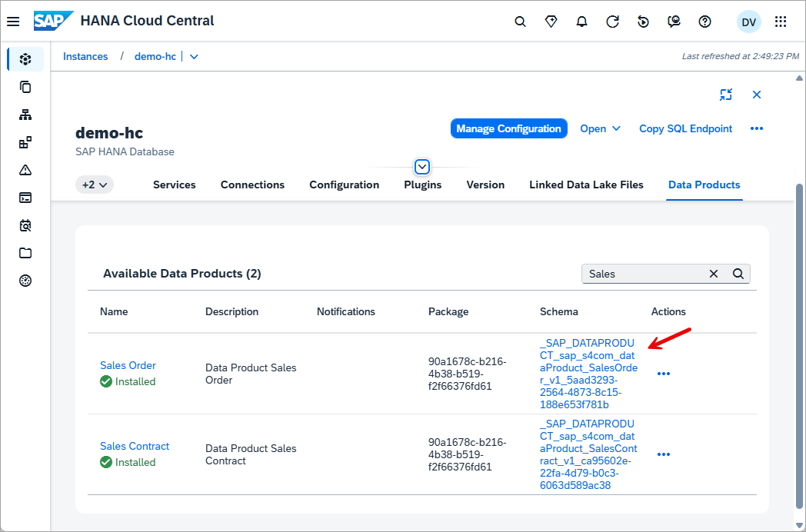The image size is (806, 532).
Task: Click the auto-refresh play icon
Action: pos(643,22)
